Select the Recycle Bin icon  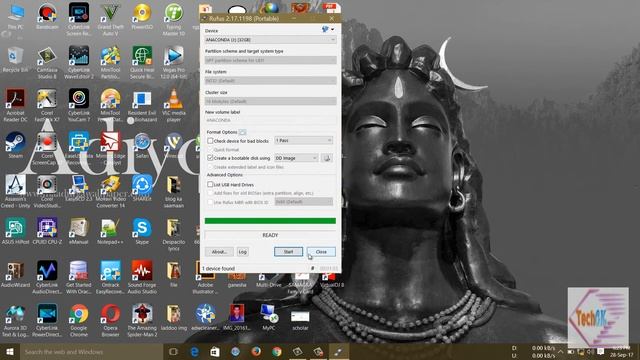(15, 60)
